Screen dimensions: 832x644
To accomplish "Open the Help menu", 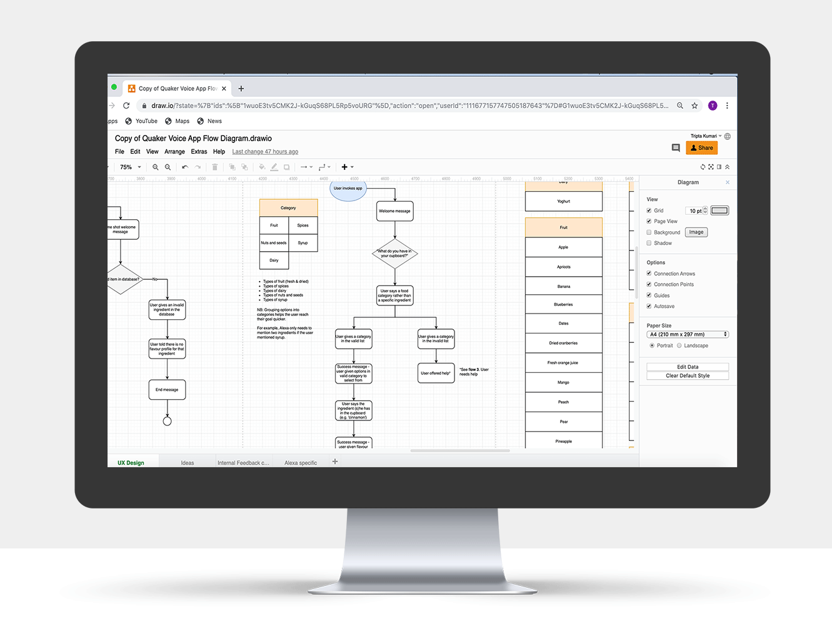I will [219, 152].
